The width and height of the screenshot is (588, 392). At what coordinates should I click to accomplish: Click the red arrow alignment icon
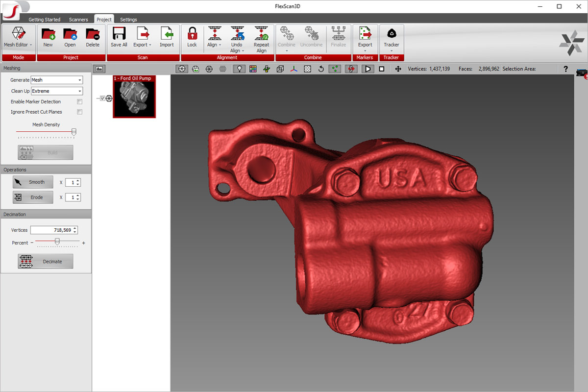(351, 69)
